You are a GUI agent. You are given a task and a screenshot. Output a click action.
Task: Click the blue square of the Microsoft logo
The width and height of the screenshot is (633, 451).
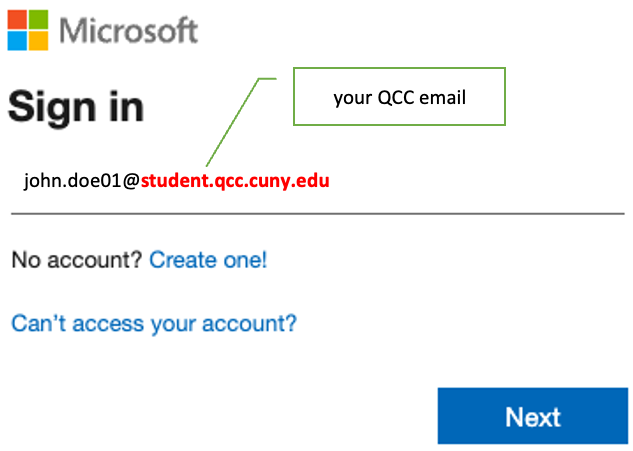[17, 41]
